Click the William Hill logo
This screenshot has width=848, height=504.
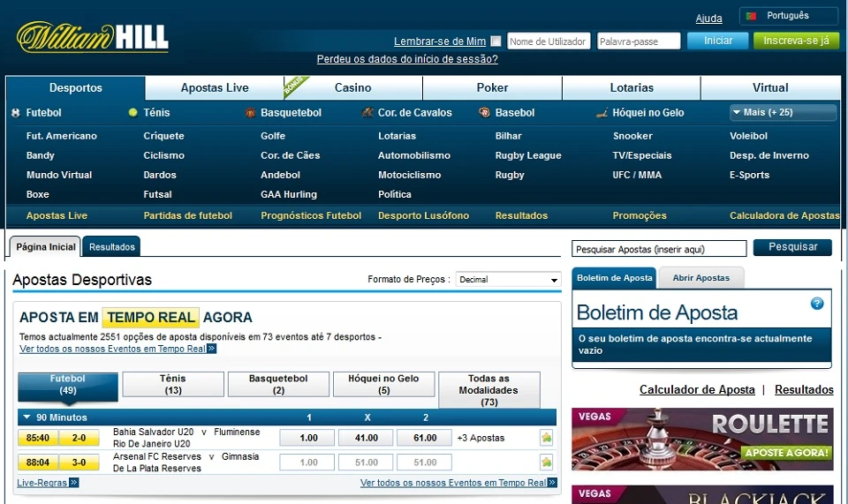92,37
